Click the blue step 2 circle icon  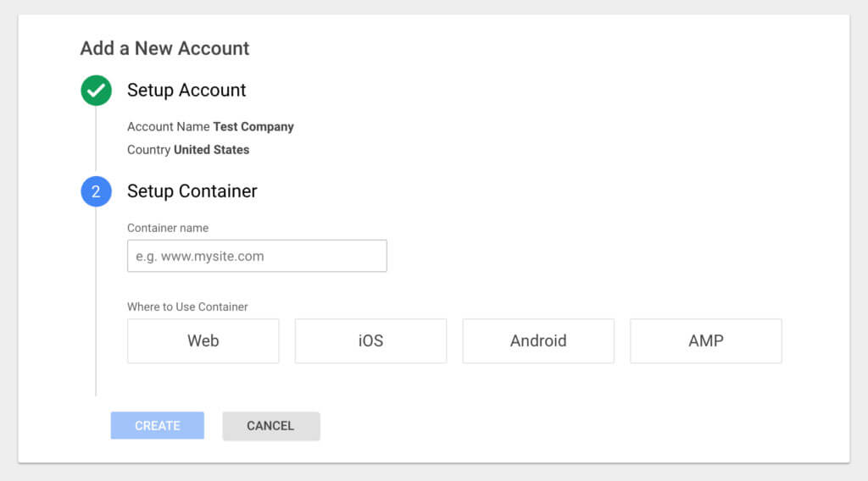97,191
